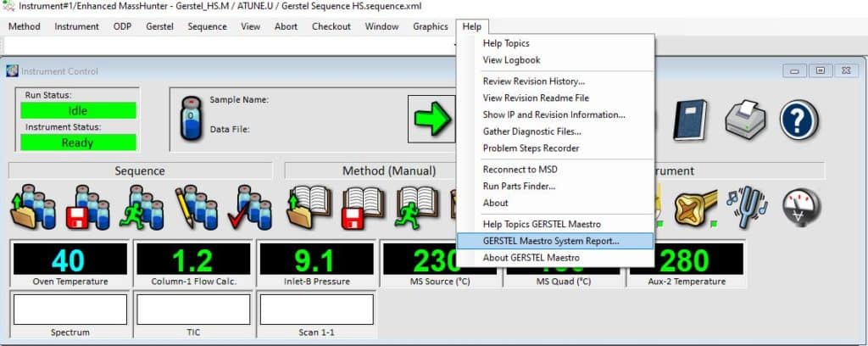This screenshot has width=868, height=346.
Task: Click the Method (Manual) section header
Action: point(388,171)
